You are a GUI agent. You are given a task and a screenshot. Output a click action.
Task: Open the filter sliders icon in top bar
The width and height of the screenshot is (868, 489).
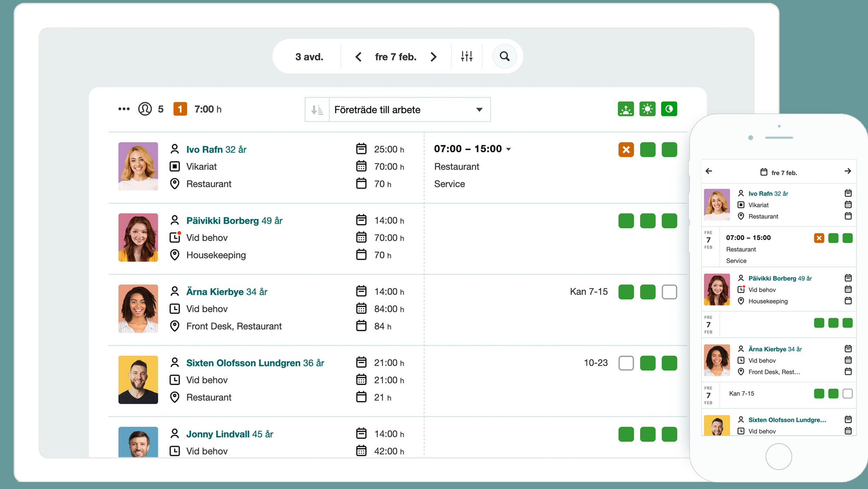467,56
